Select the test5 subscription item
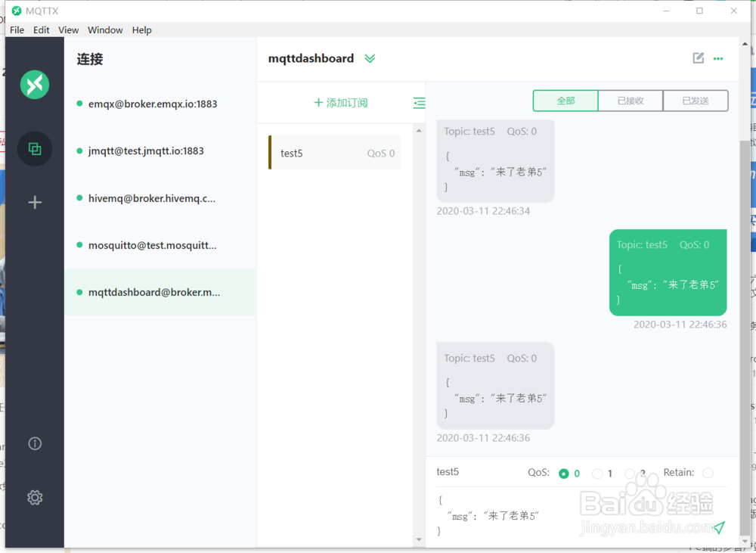This screenshot has height=553, width=756. (x=335, y=153)
